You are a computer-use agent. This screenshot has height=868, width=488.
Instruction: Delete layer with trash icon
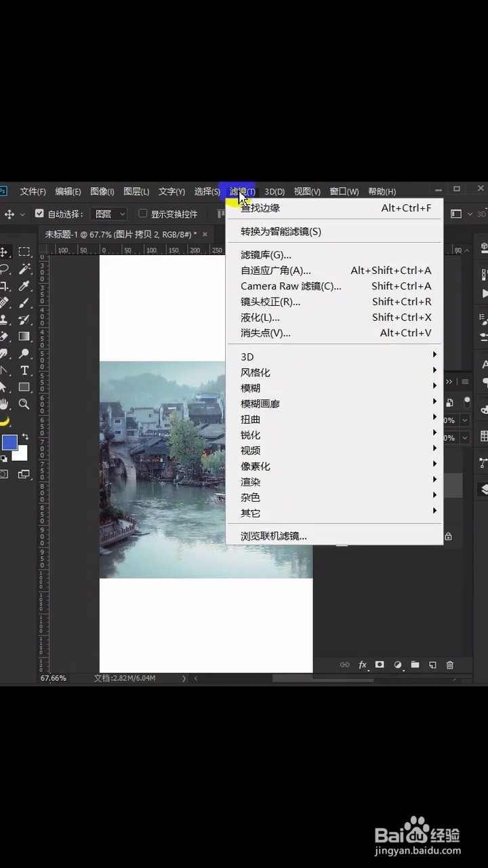tap(450, 665)
